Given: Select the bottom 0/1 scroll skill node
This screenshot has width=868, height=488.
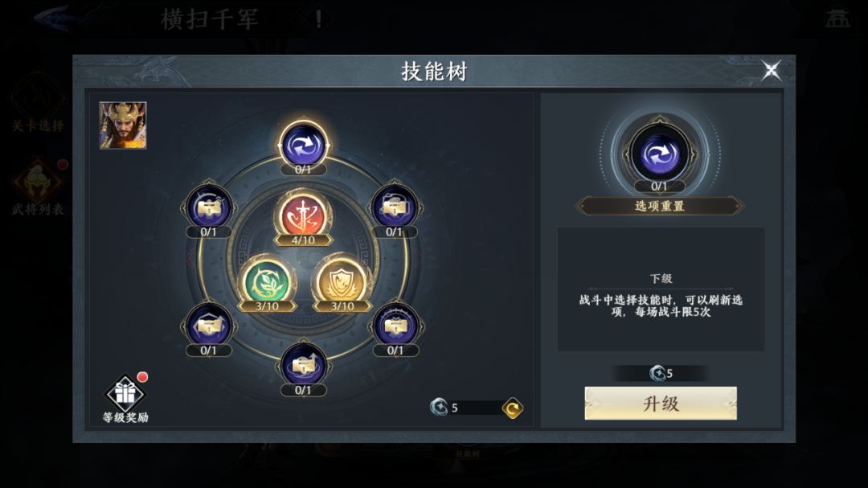Looking at the screenshot, I should 303,366.
